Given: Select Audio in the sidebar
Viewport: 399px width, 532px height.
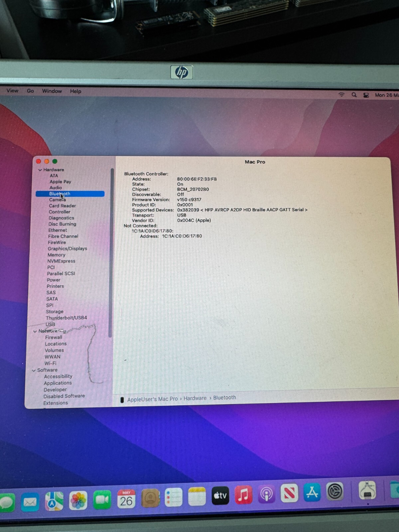Looking at the screenshot, I should 56,188.
